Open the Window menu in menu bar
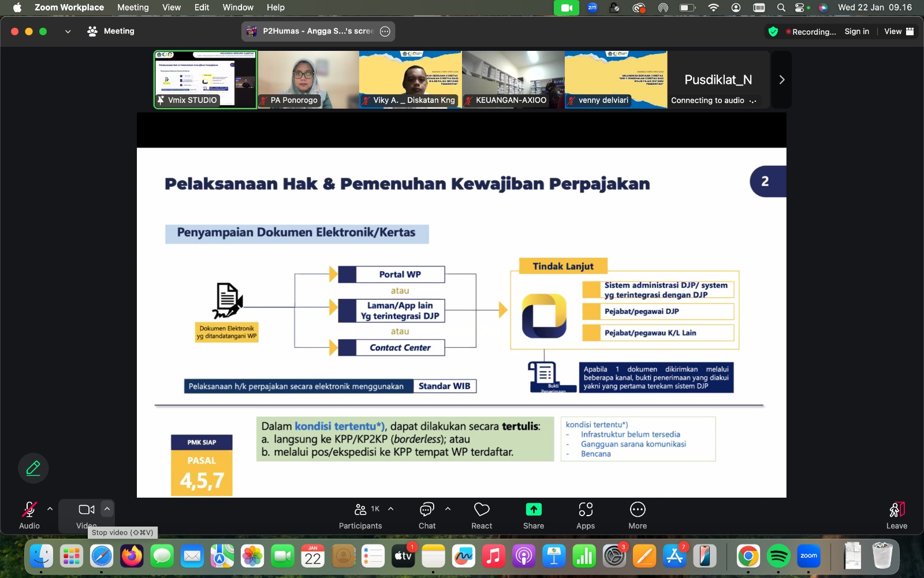 pyautogui.click(x=238, y=8)
